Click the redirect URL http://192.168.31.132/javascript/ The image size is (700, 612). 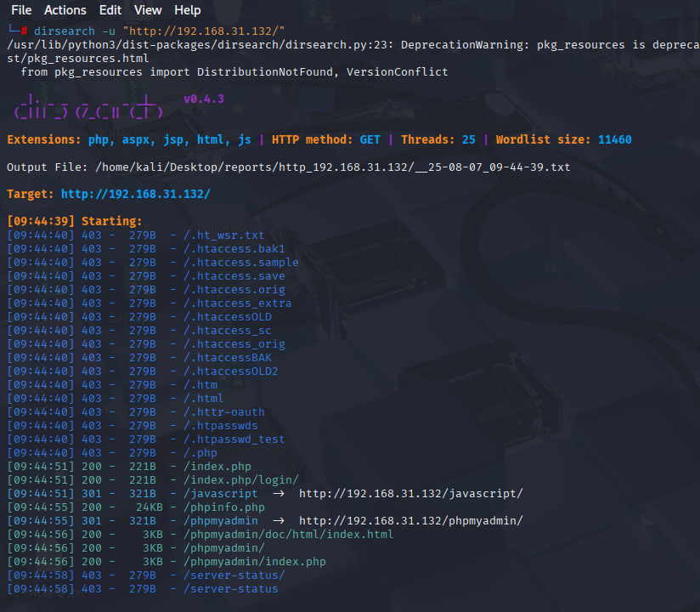pyautogui.click(x=410, y=494)
